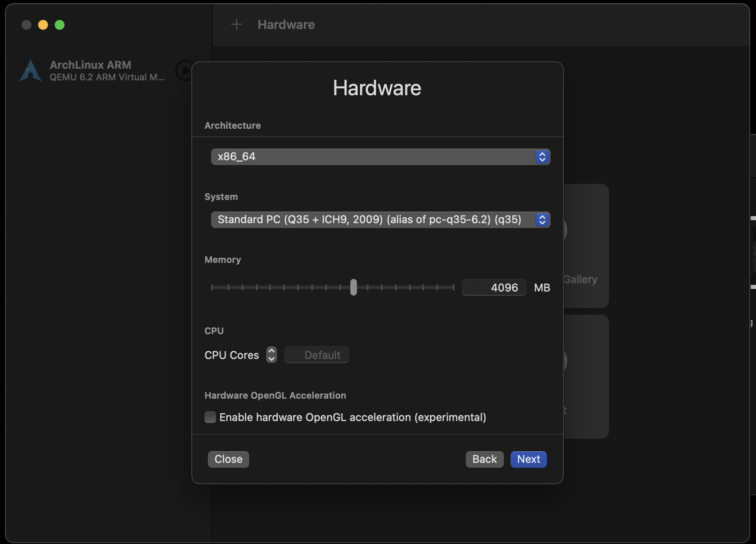Click the CPU Cores stepper arrows
Screen dimensions: 756x544
pos(272,355)
